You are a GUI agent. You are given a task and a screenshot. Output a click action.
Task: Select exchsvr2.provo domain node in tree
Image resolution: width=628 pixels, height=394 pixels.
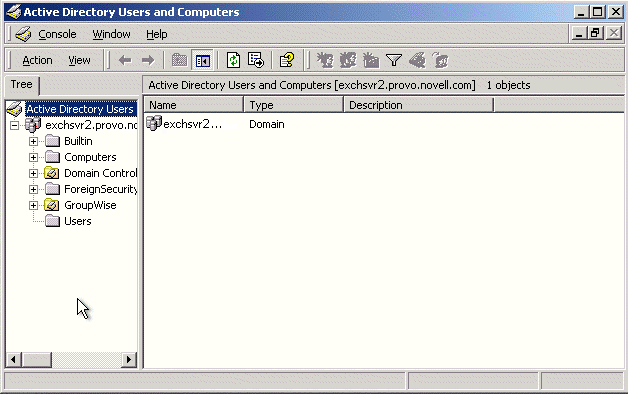coord(91,125)
